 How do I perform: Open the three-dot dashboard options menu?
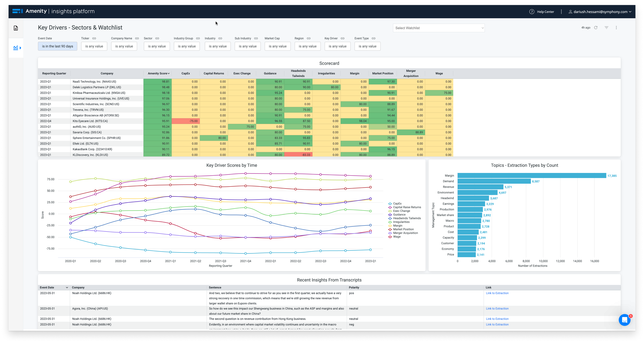616,28
